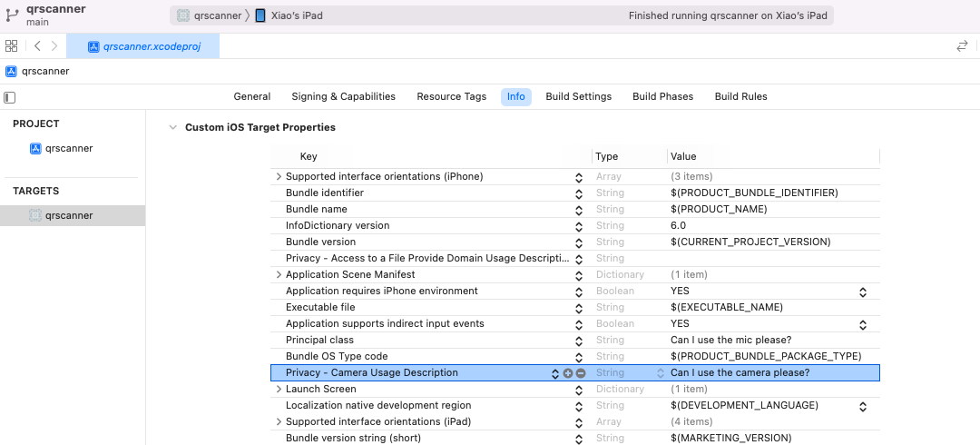980x445 pixels.
Task: Add a new row with the plus icon
Action: pos(568,373)
